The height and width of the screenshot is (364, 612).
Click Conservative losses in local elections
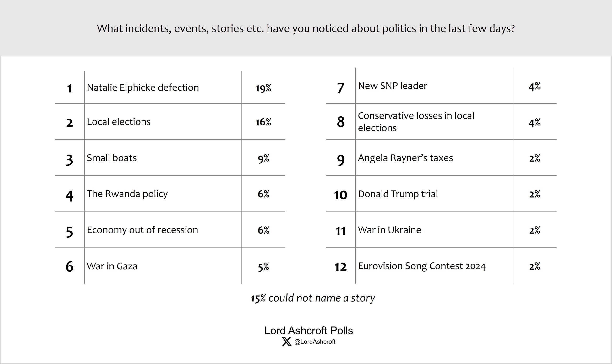(416, 122)
